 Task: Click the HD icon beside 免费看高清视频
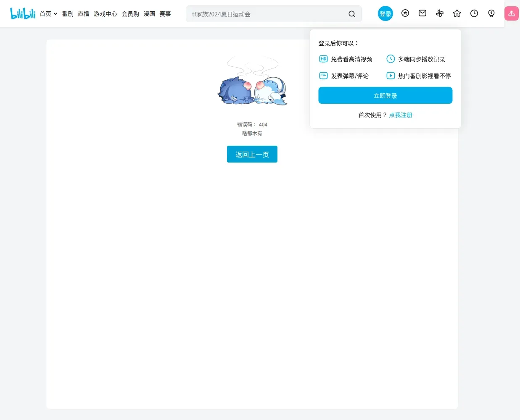coord(323,59)
